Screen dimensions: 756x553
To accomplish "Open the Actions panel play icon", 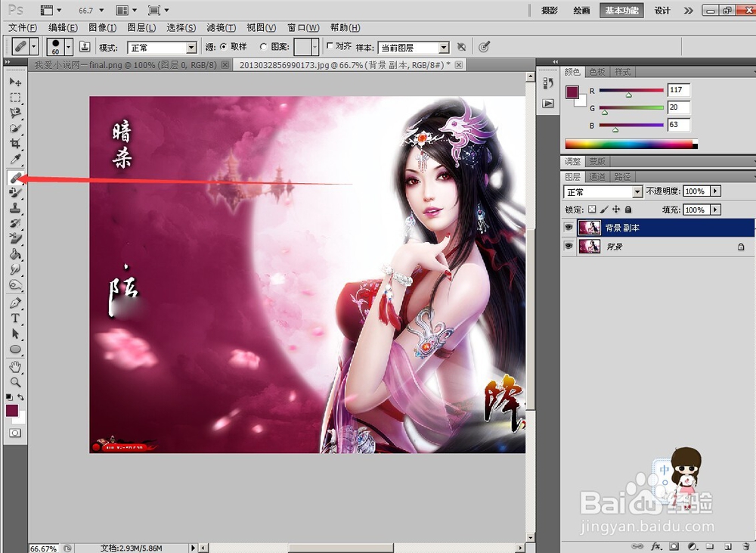I will [548, 104].
